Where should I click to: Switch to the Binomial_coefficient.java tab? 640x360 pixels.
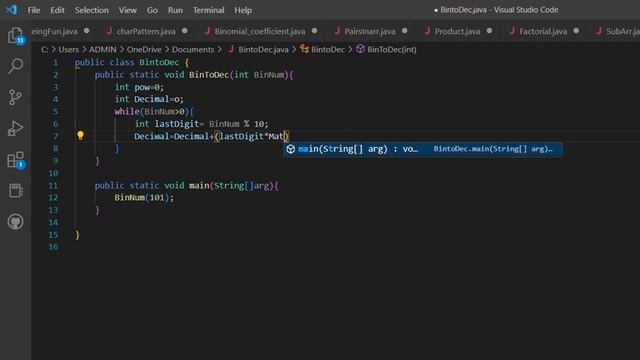pyautogui.click(x=260, y=31)
